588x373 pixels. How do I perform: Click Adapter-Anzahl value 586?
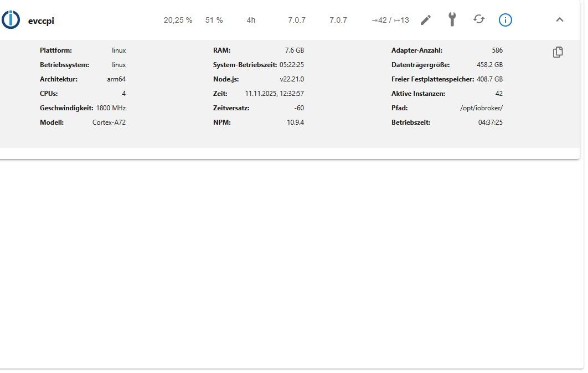click(x=497, y=50)
